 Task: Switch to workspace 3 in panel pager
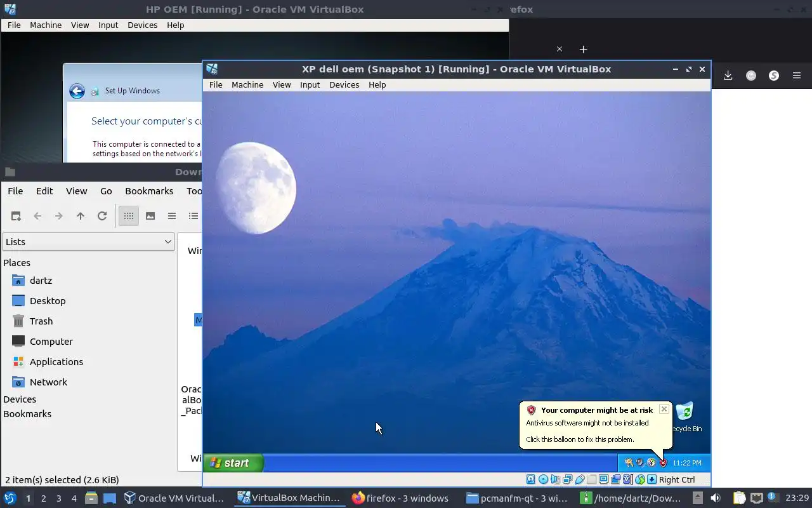pos(59,498)
